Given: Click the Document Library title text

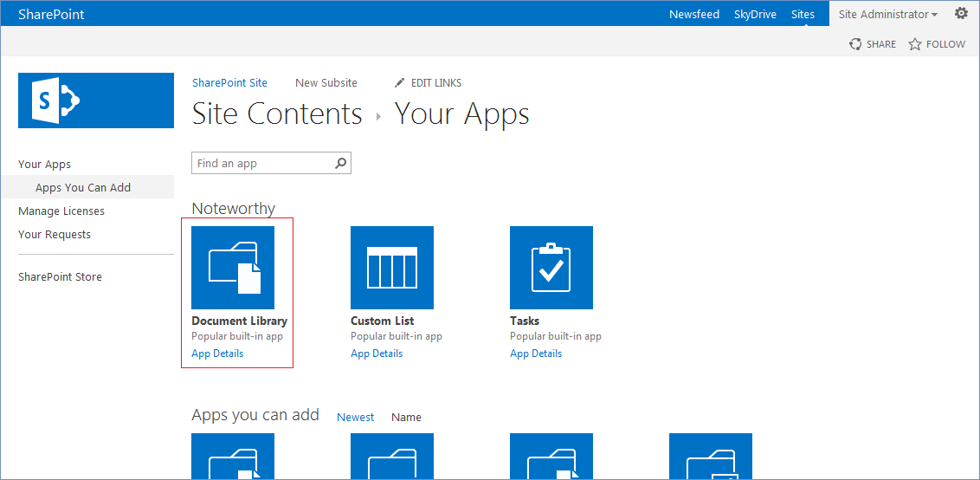Looking at the screenshot, I should pyautogui.click(x=240, y=321).
